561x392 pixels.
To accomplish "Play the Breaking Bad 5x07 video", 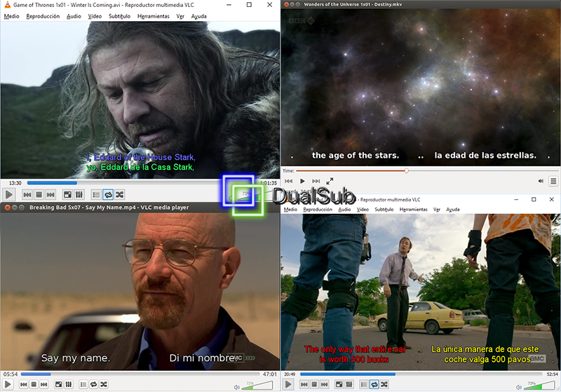I will tap(8, 384).
